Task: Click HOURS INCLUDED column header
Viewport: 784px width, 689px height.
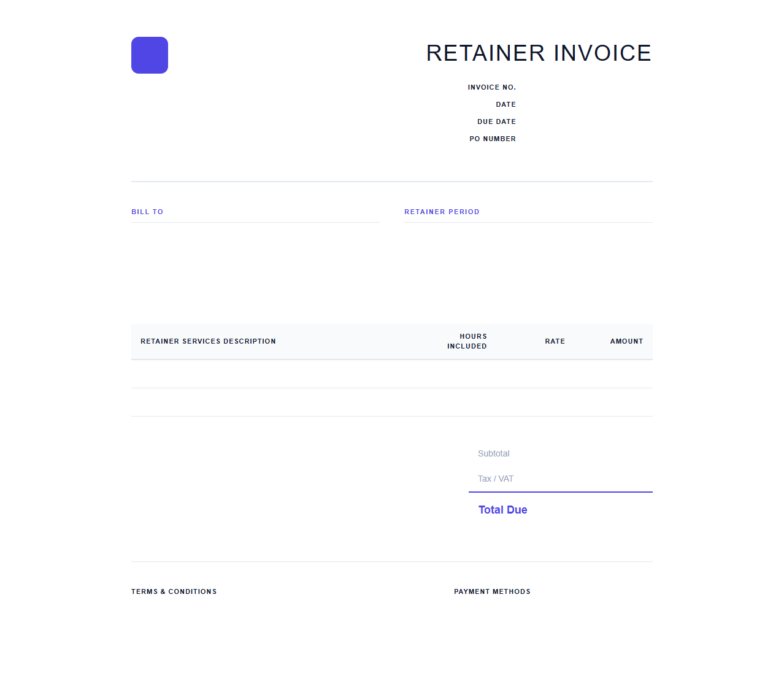Action: click(467, 341)
